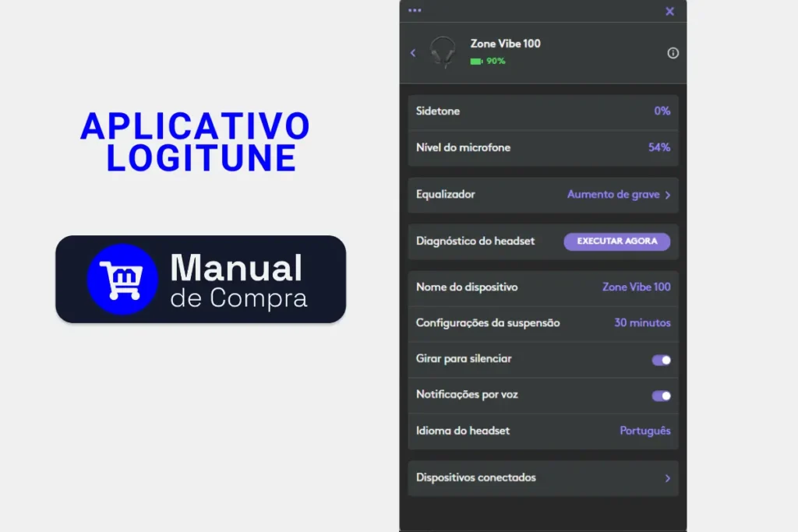This screenshot has width=798, height=532.
Task: Edit device name value Zone Vibe 100
Action: 636,287
